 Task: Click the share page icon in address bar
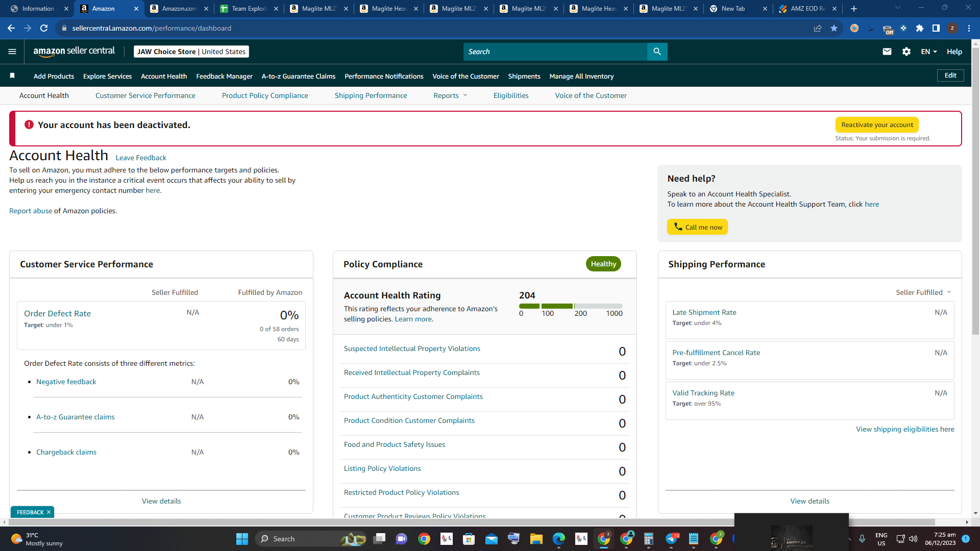tap(818, 28)
